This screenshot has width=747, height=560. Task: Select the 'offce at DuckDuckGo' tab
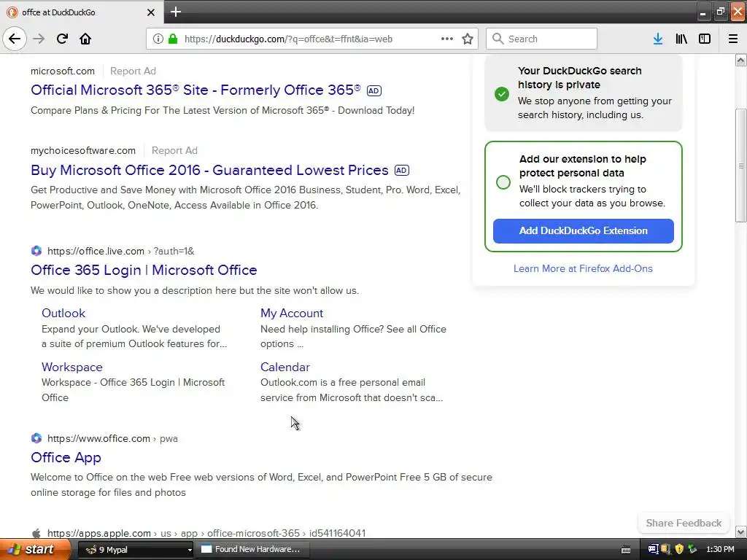[x=81, y=12]
